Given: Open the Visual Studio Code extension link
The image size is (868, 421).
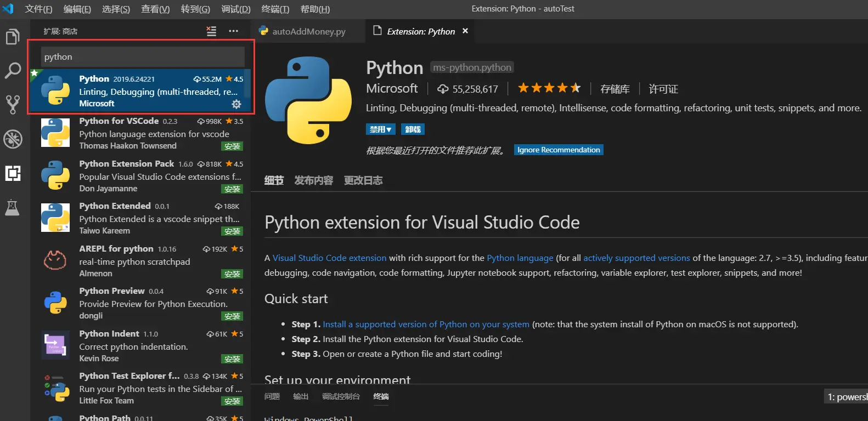Looking at the screenshot, I should click(329, 258).
